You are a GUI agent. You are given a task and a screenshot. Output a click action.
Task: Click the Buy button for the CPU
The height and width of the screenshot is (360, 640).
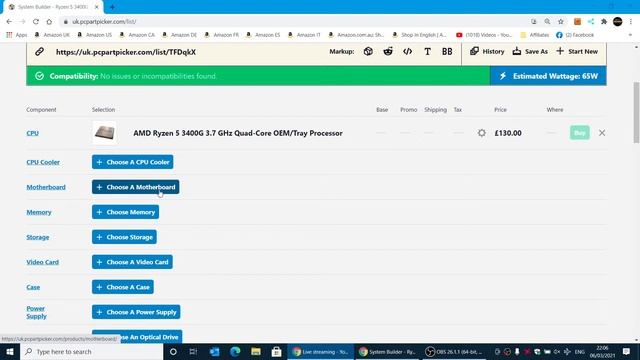tap(580, 133)
